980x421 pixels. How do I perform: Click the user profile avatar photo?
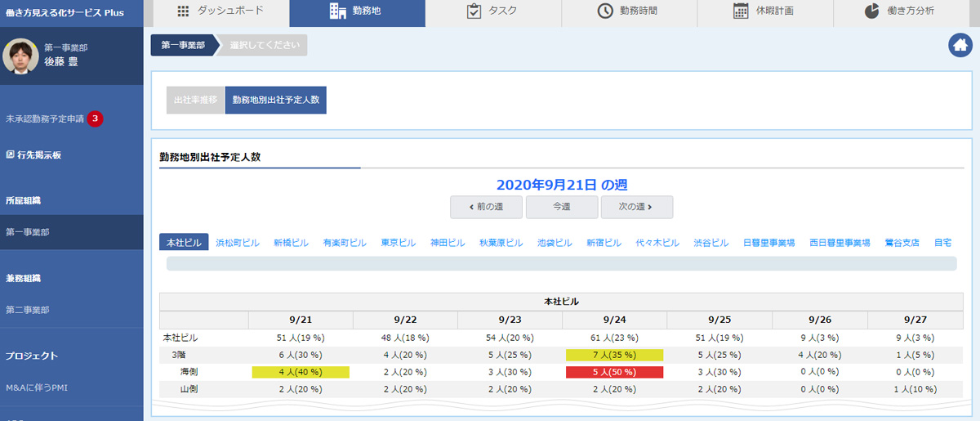coord(20,55)
